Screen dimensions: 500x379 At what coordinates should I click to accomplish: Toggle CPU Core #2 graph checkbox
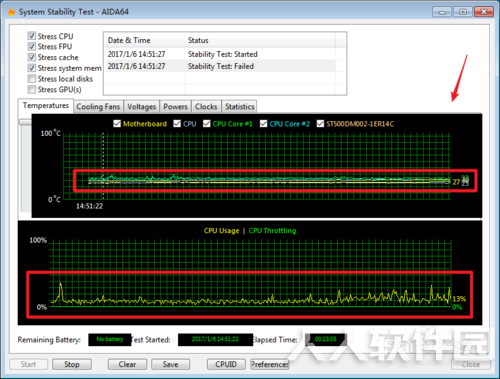coord(263,124)
